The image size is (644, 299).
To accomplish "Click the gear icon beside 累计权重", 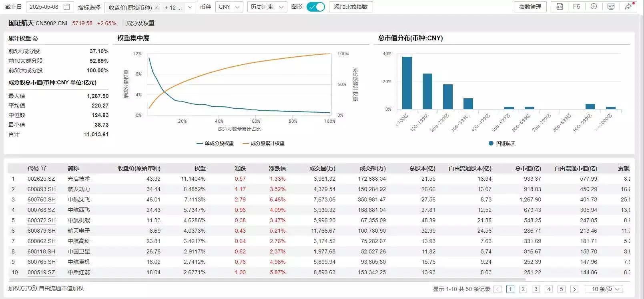I will [35, 39].
